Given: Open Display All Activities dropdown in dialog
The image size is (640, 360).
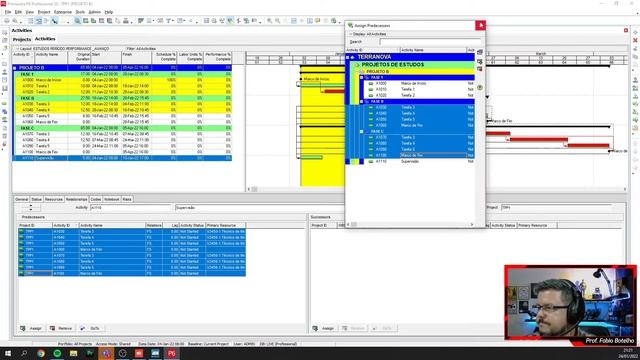Looking at the screenshot, I should pos(367,34).
